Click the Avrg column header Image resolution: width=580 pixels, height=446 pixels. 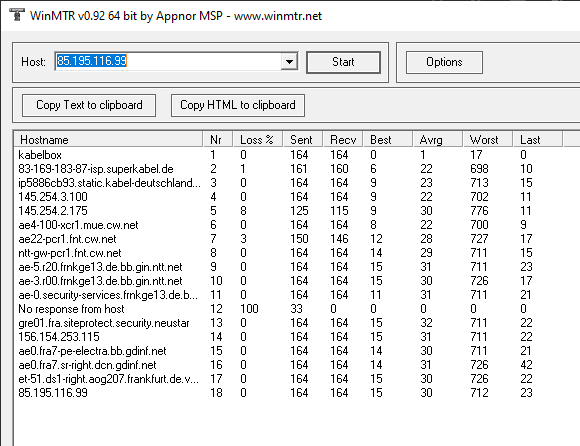tap(438, 139)
